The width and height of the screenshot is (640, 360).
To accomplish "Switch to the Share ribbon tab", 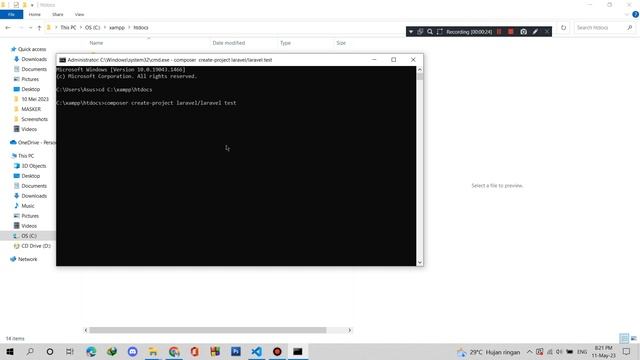I will [58, 14].
